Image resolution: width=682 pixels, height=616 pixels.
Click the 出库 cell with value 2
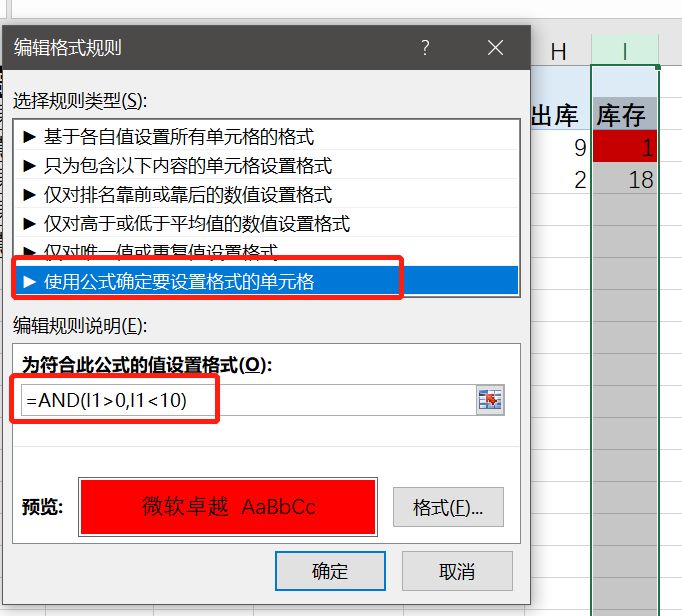coord(560,178)
